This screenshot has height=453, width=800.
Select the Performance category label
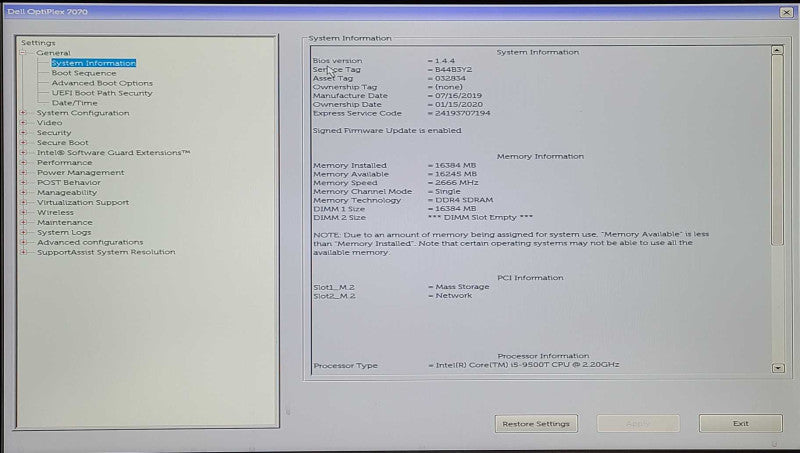coord(64,162)
